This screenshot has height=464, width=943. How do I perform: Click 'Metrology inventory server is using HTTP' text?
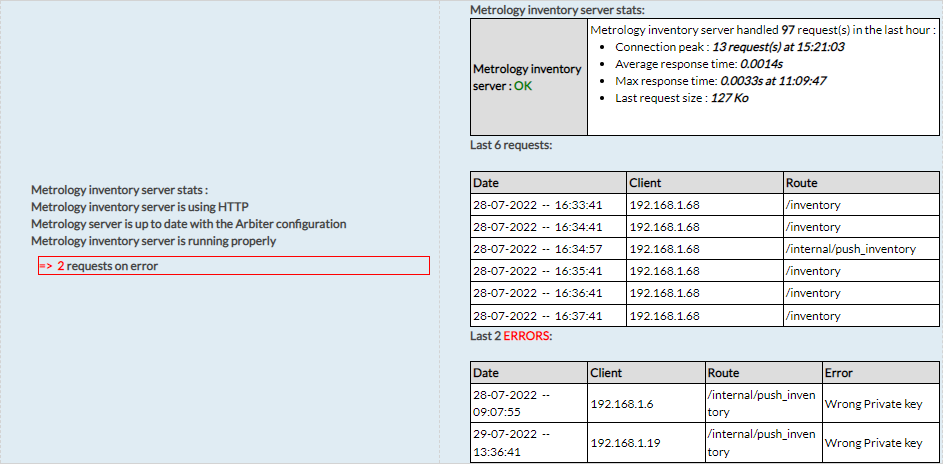click(x=140, y=207)
